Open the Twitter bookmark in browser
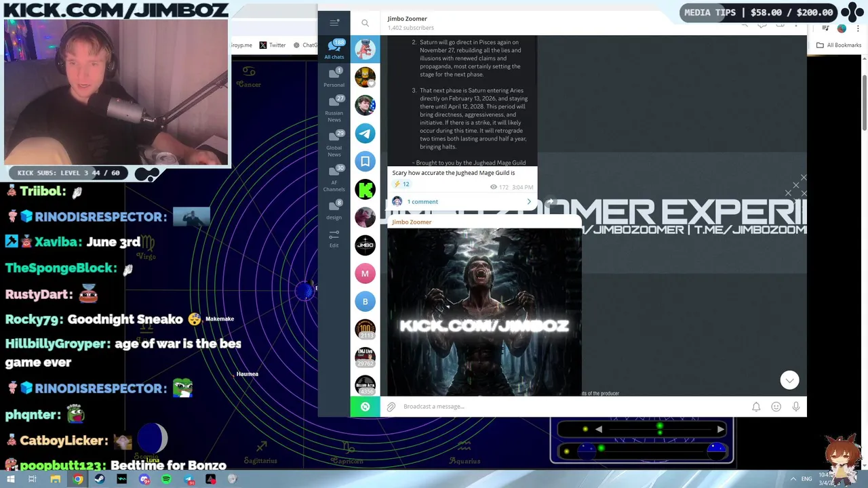The width and height of the screenshot is (868, 488). pyautogui.click(x=273, y=45)
